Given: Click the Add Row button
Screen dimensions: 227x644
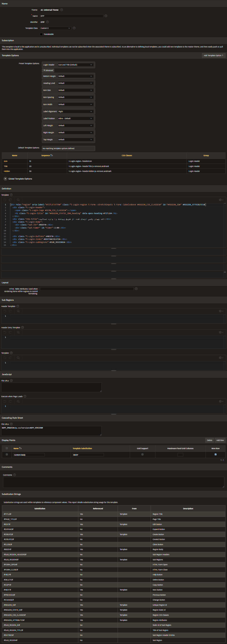Looking at the screenshot, I should tap(220, 440).
